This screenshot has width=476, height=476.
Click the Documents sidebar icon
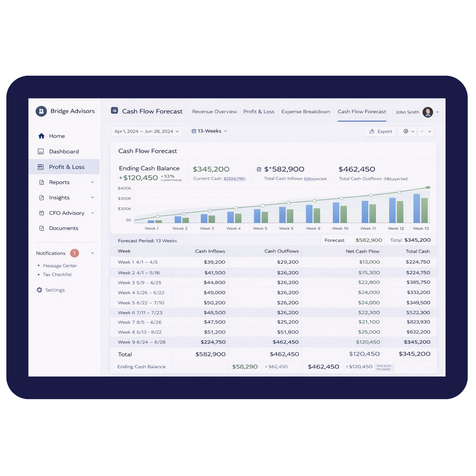(41, 228)
